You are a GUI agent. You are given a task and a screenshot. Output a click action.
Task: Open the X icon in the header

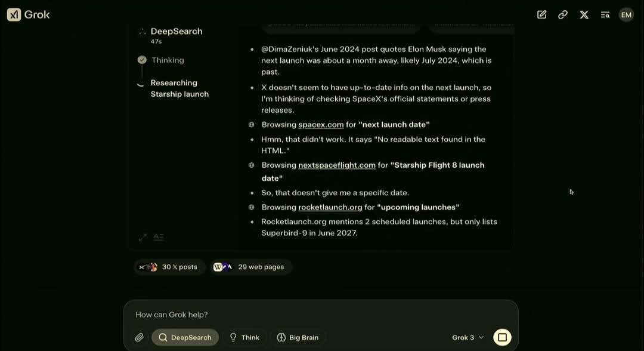tap(584, 15)
